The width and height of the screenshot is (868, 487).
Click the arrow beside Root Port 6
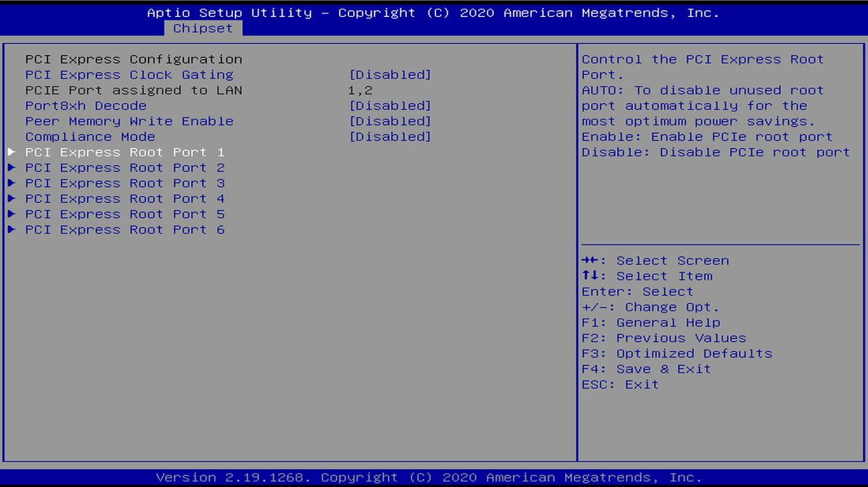coord(12,230)
